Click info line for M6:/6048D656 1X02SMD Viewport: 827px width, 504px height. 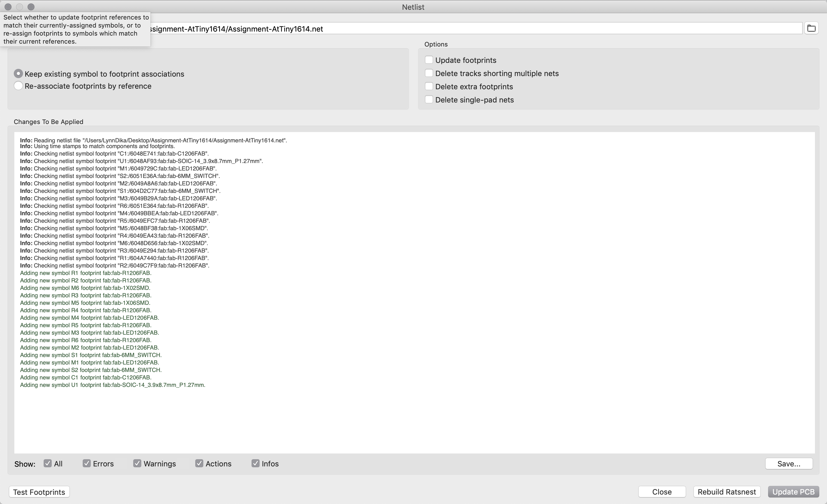(114, 243)
